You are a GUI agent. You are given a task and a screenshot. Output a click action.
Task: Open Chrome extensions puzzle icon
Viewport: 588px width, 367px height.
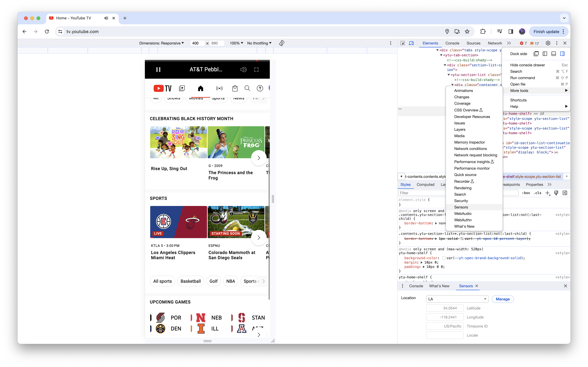pos(483,32)
